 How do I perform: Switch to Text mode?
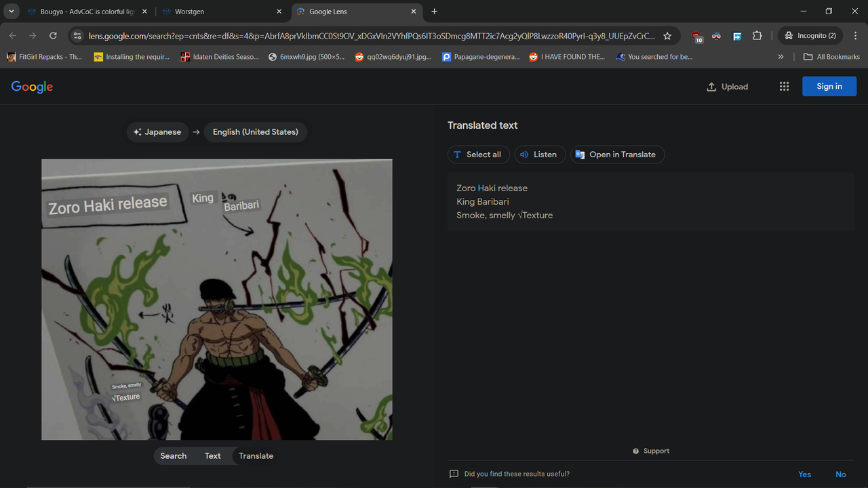tap(213, 456)
